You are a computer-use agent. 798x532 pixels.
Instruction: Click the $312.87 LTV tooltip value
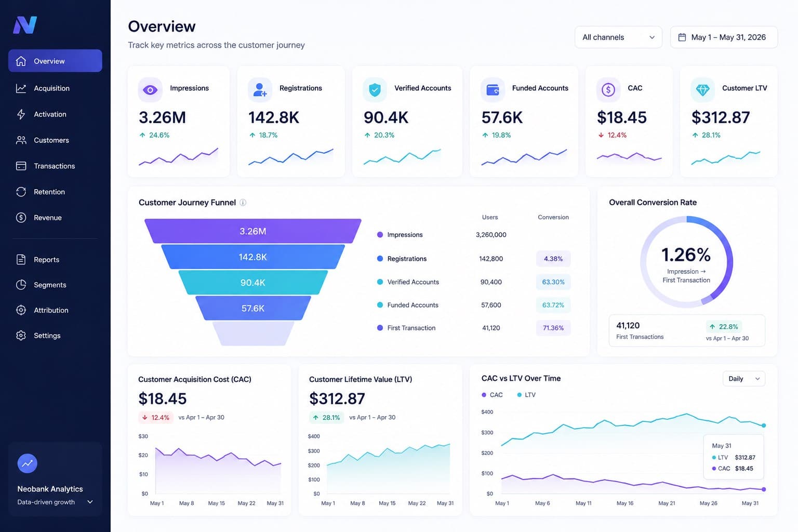tap(745, 458)
